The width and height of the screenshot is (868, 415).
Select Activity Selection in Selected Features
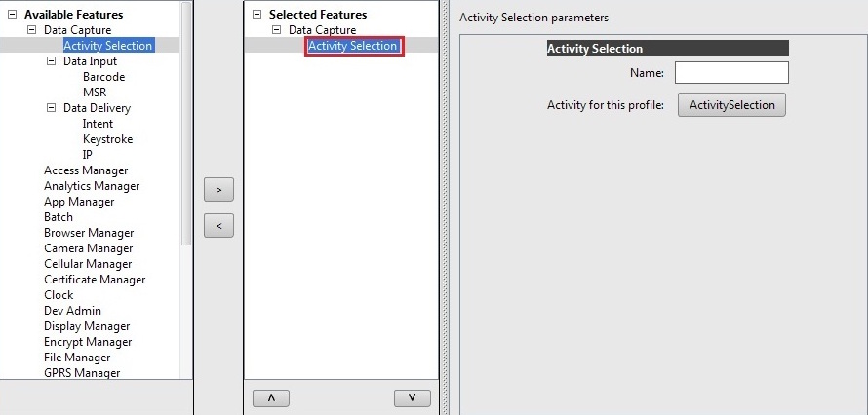point(353,46)
